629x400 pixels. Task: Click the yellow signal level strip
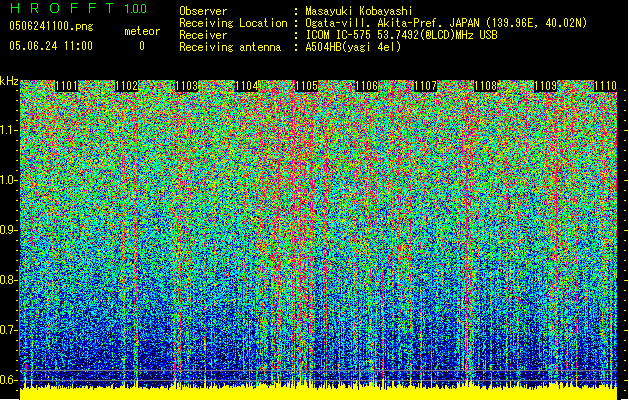(319, 394)
